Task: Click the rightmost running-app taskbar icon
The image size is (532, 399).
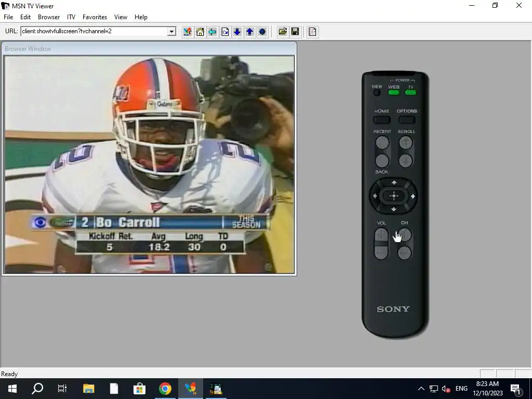Action: coord(216,389)
